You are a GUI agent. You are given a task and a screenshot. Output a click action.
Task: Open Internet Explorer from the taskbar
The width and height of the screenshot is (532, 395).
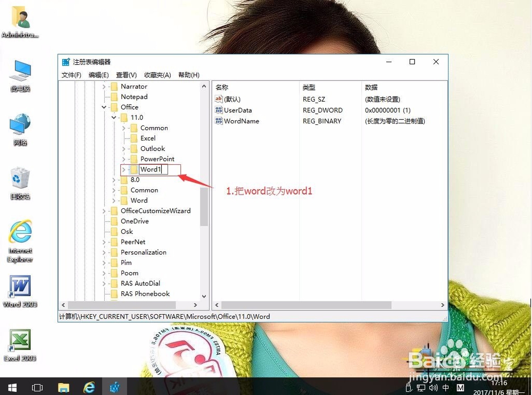(89, 387)
